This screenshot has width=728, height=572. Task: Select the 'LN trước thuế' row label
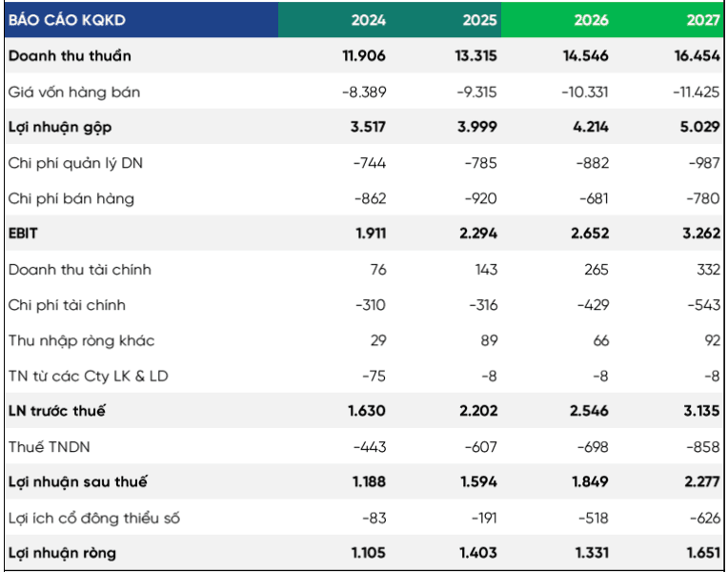pyautogui.click(x=56, y=411)
